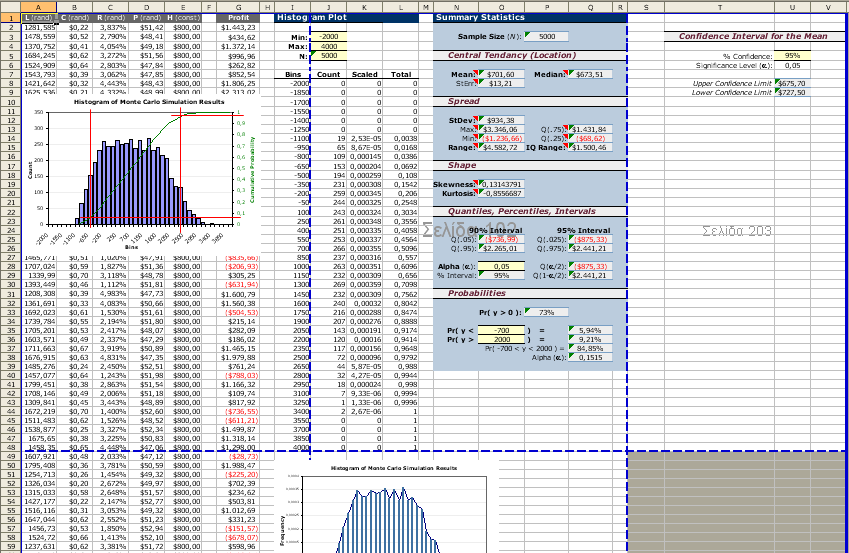The width and height of the screenshot is (849, 553).
Task: Select column G header
Action: click(x=238, y=8)
